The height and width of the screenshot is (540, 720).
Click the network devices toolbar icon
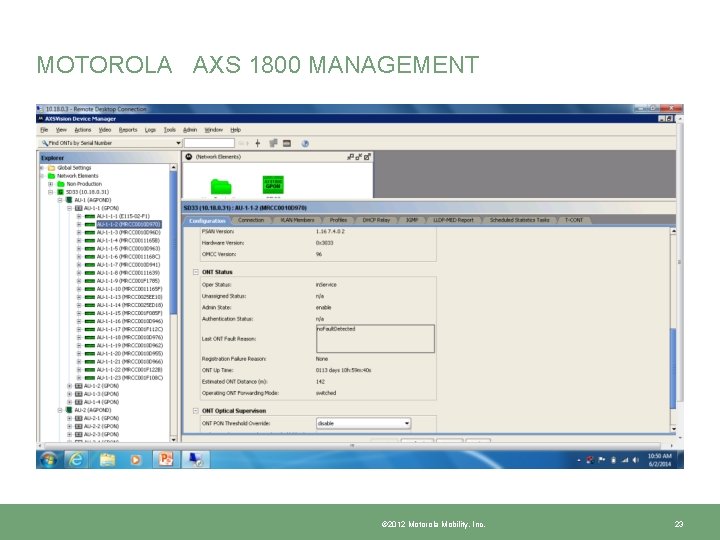click(273, 143)
